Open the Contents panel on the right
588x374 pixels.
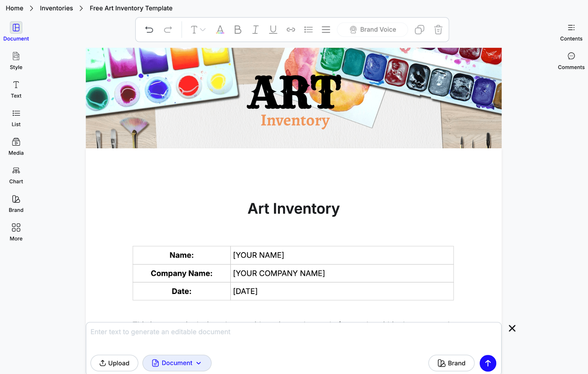coord(570,32)
